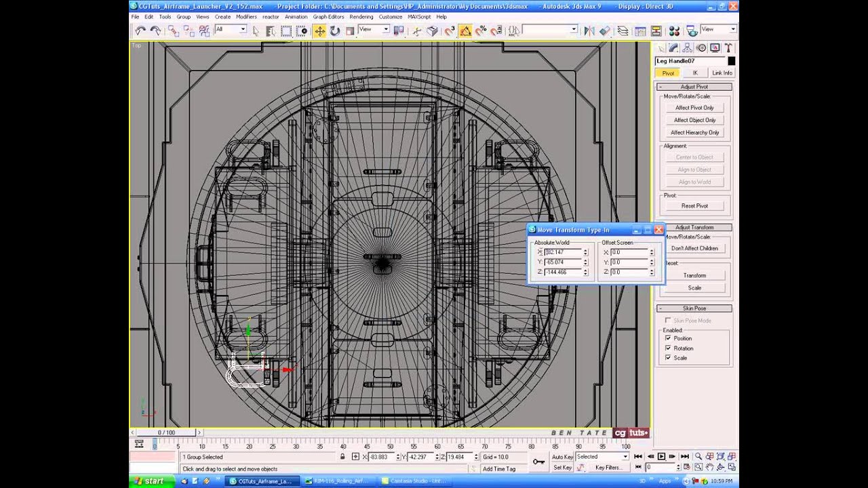The image size is (868, 488).
Task: Toggle Affect Hierarchy Only mode
Action: click(694, 132)
